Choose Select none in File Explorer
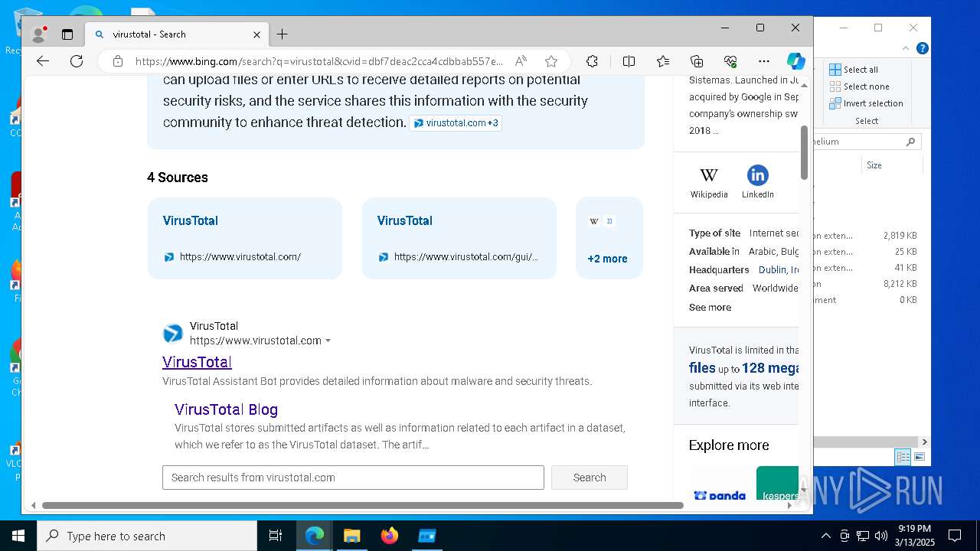 click(859, 86)
